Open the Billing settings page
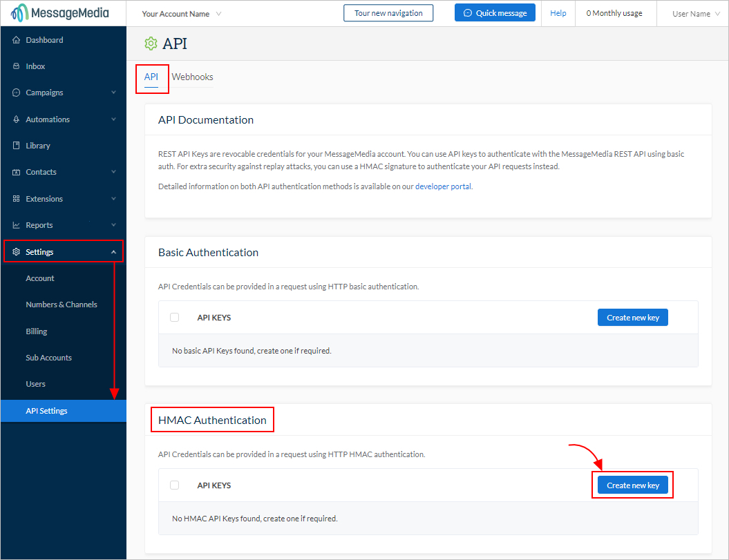Image resolution: width=729 pixels, height=560 pixels. point(64,331)
